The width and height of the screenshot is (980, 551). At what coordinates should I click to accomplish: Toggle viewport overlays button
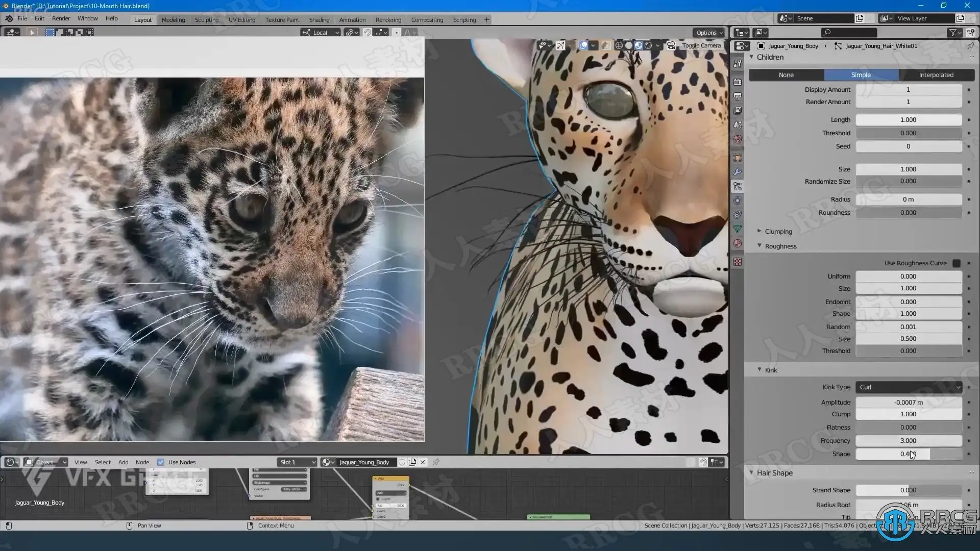coord(583,45)
